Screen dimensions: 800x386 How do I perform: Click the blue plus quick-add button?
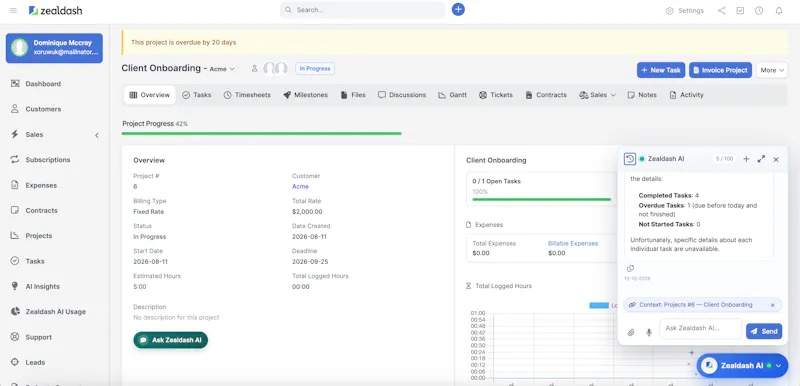458,10
